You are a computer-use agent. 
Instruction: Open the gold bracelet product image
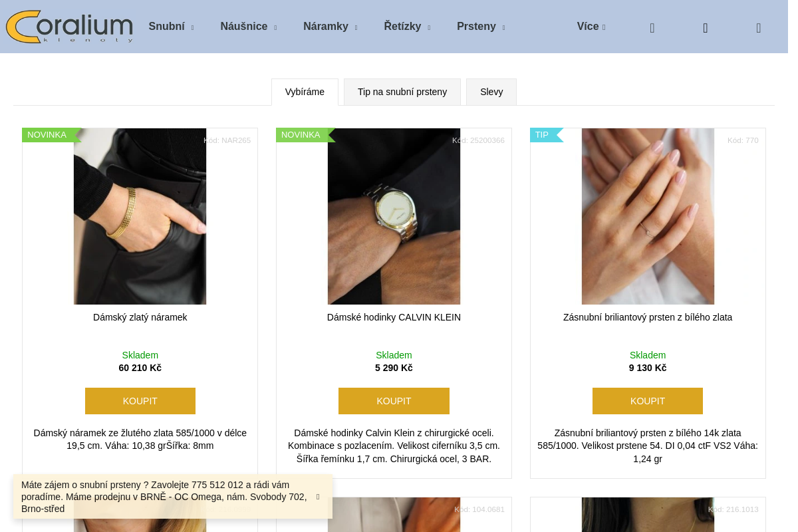pos(140,216)
